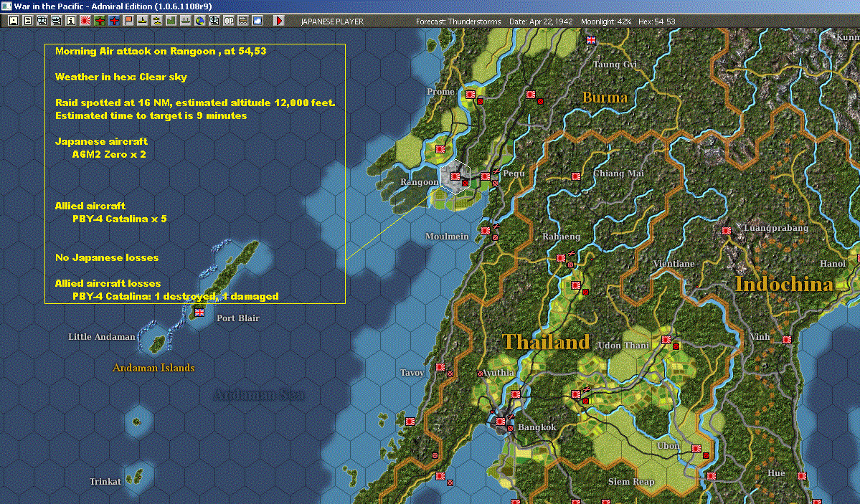
Task: Select the red plane on green background icon
Action: pos(100,21)
